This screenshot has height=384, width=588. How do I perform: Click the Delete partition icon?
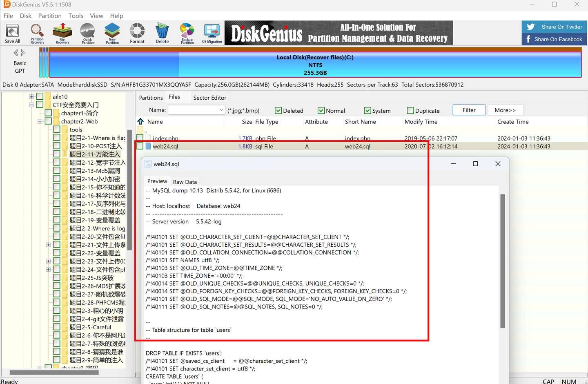(x=162, y=33)
